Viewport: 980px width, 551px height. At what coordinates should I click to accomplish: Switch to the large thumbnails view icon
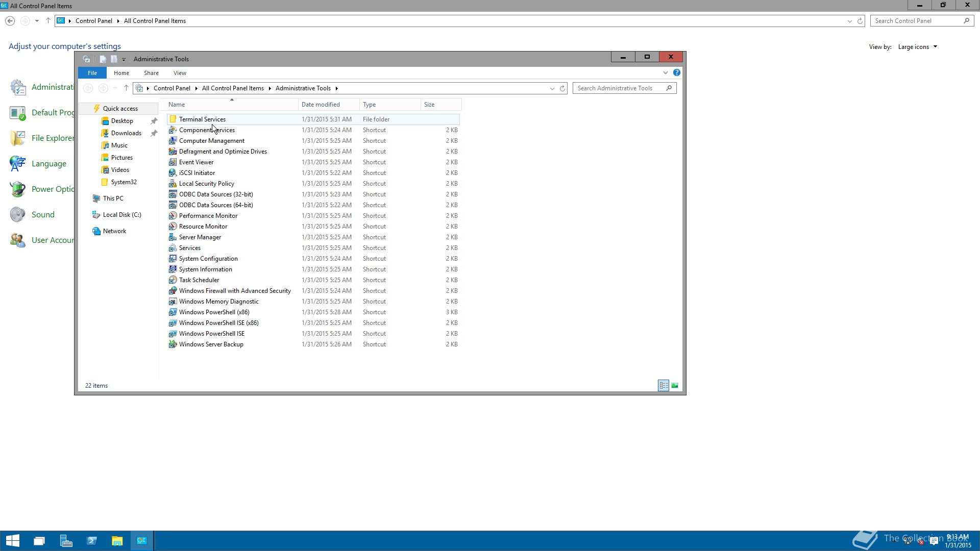click(675, 386)
